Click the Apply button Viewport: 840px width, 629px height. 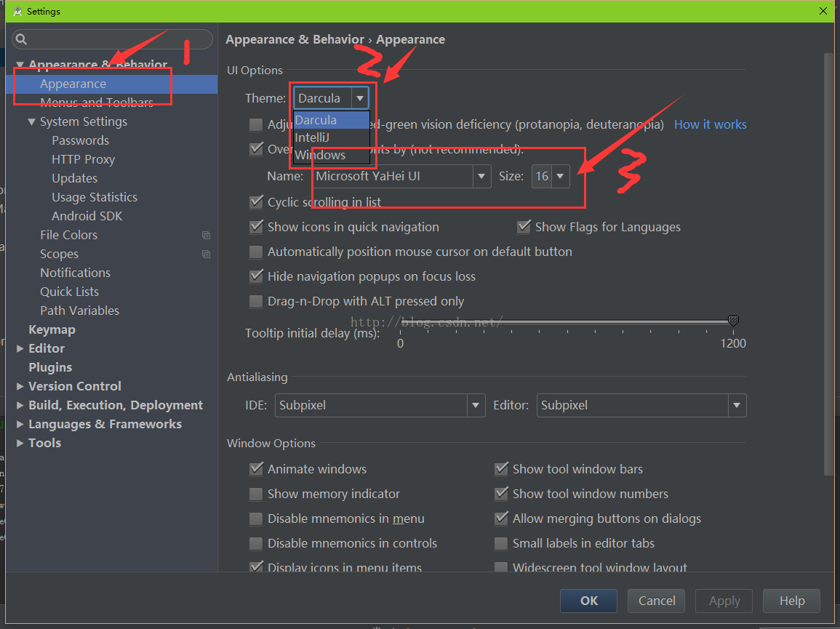tap(724, 601)
